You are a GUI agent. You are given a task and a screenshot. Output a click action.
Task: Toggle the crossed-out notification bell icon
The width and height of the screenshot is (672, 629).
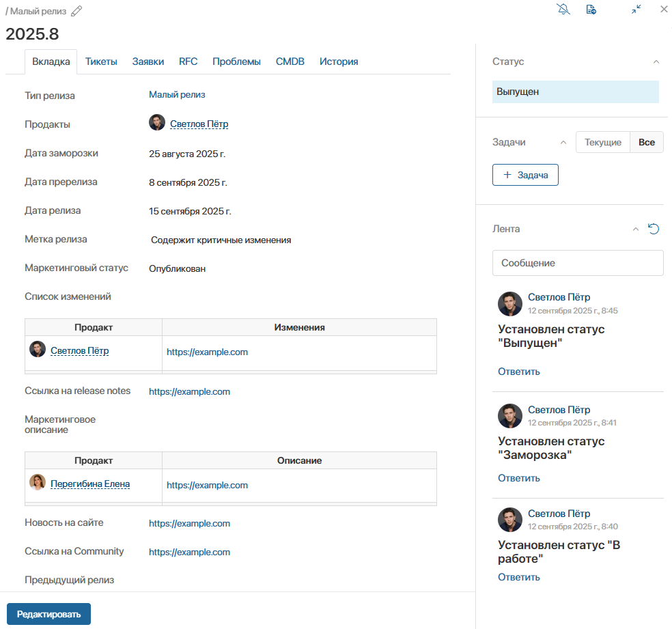tap(563, 9)
